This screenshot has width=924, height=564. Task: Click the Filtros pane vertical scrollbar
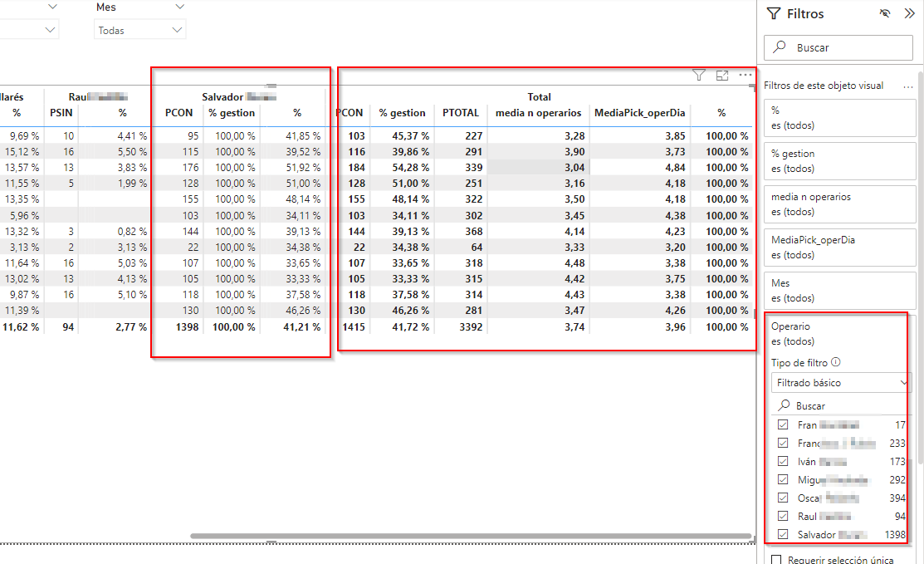pos(919,268)
